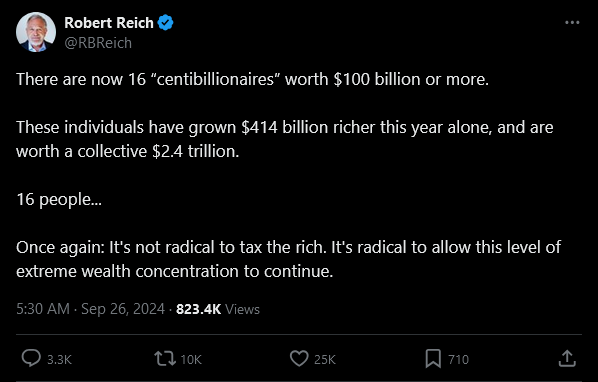
Task: Open the @RBReich handle link
Action: 98,43
